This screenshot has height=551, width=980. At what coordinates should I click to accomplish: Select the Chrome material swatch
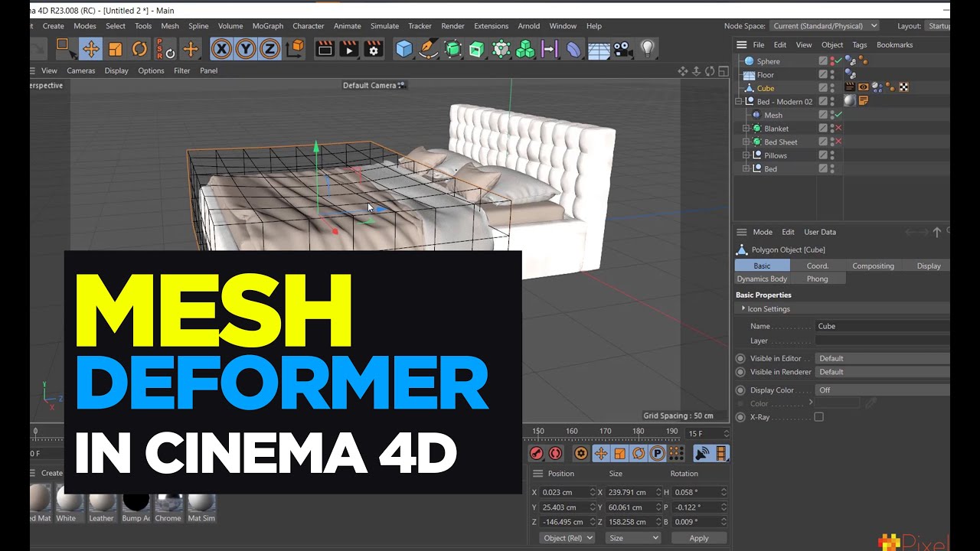click(168, 500)
